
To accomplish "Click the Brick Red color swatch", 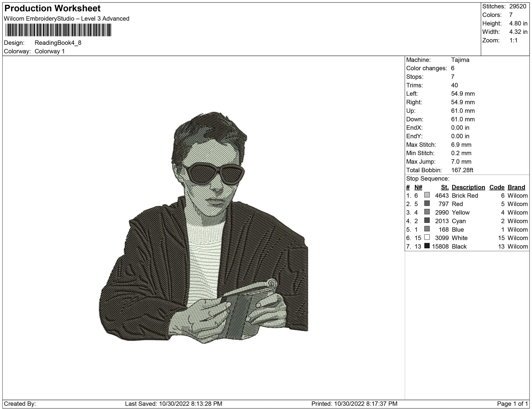I will point(427,195).
